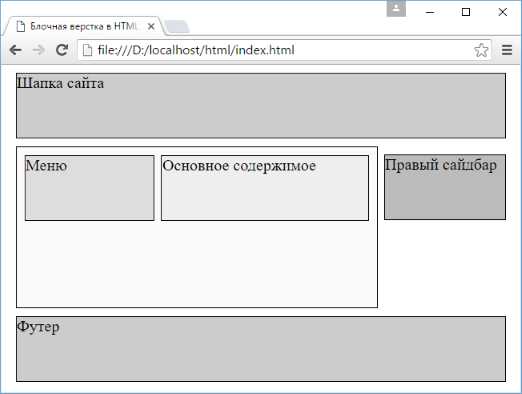This screenshot has width=522, height=394.
Task: Minimize the browser window
Action: [x=430, y=12]
